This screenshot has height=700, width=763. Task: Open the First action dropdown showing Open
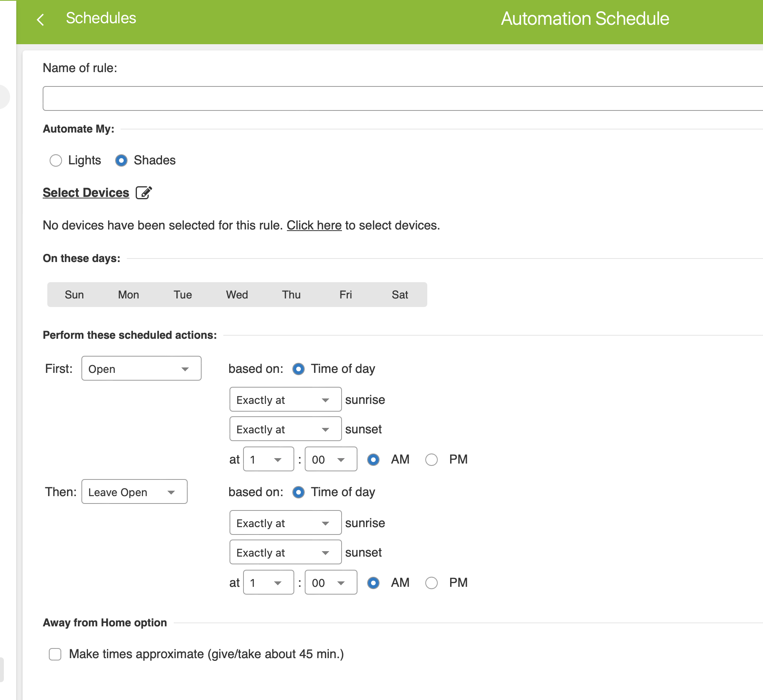point(142,369)
